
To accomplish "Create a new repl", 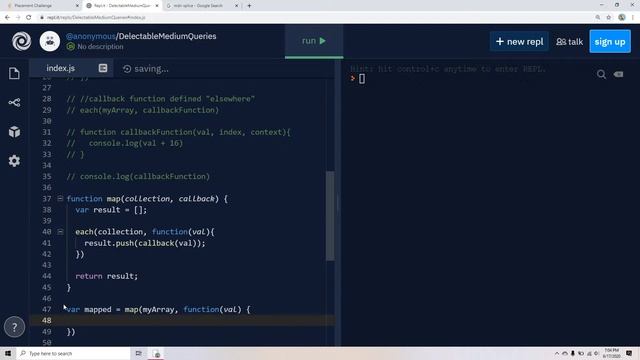I will [x=519, y=42].
